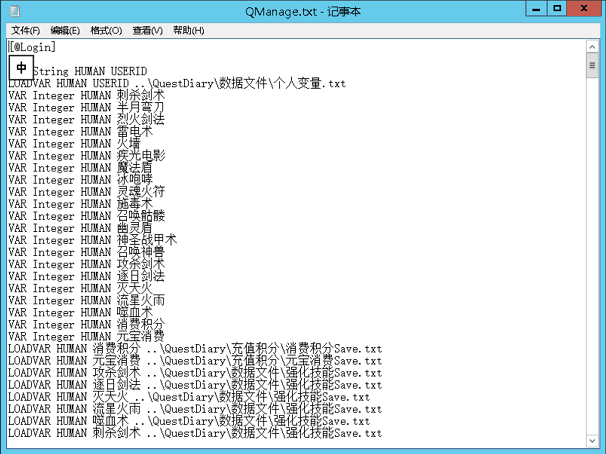Click the Chinese IME indicator box
This screenshot has width=606, height=454.
(x=21, y=67)
